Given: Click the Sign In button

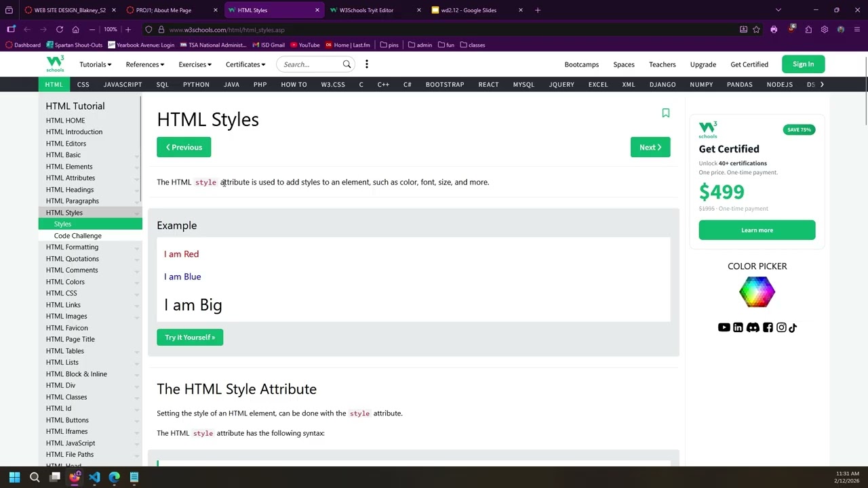Looking at the screenshot, I should [803, 64].
